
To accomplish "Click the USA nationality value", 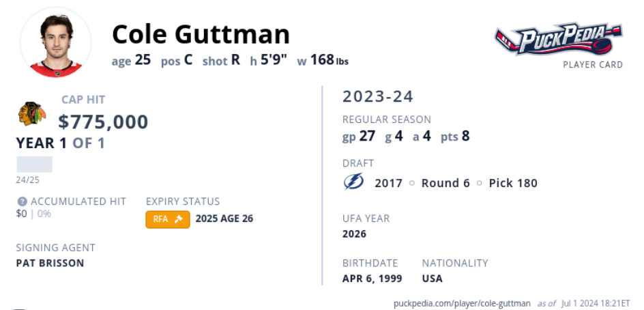I will (433, 279).
